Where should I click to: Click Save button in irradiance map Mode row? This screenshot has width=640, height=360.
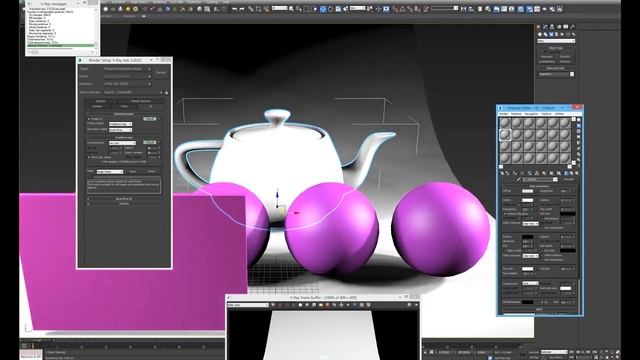point(133,171)
